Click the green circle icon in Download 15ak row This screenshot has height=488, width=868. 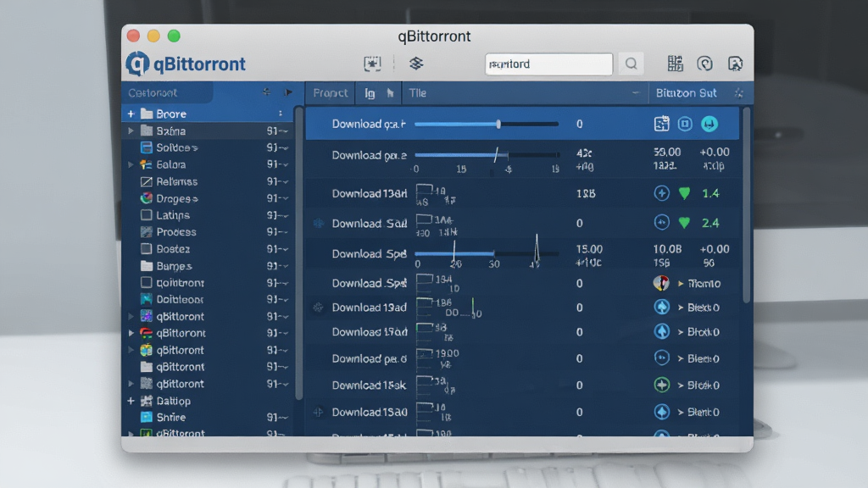click(x=661, y=385)
